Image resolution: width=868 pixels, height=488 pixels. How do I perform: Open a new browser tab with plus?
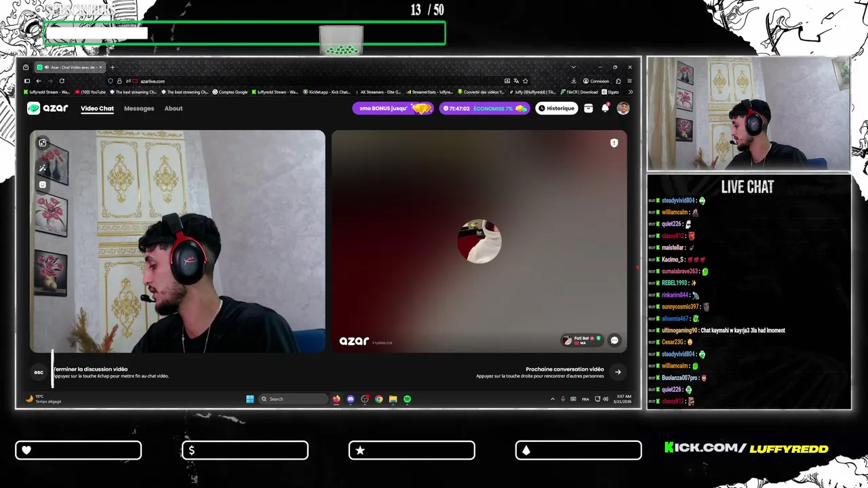tap(113, 67)
